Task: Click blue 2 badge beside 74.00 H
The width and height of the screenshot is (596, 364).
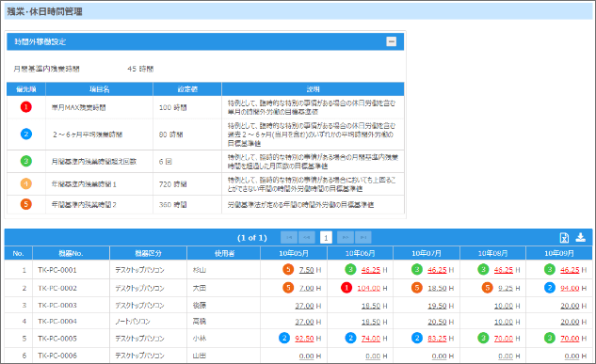Action: [350, 338]
